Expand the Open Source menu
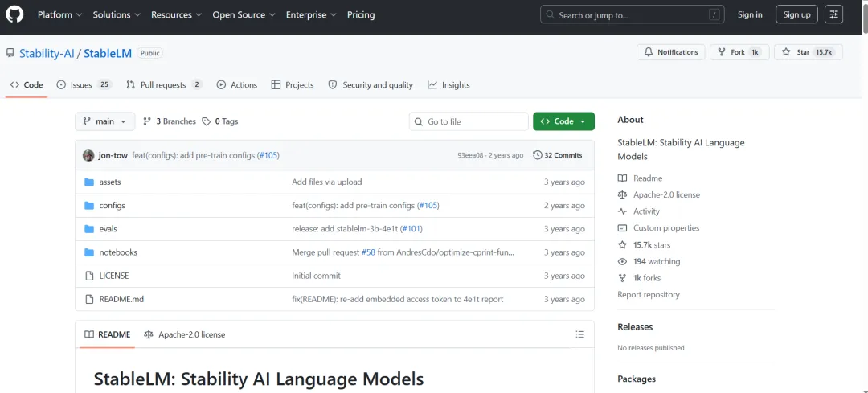This screenshot has height=393, width=868. pyautogui.click(x=244, y=15)
